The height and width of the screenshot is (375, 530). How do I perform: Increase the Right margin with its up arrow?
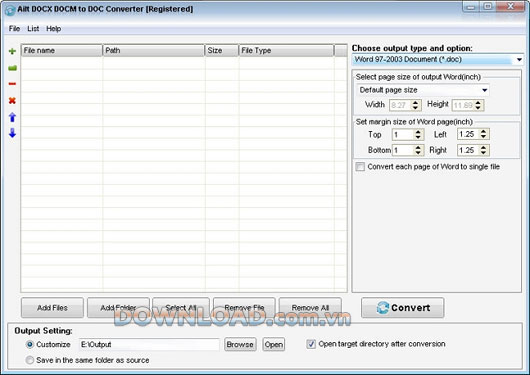coord(483,147)
